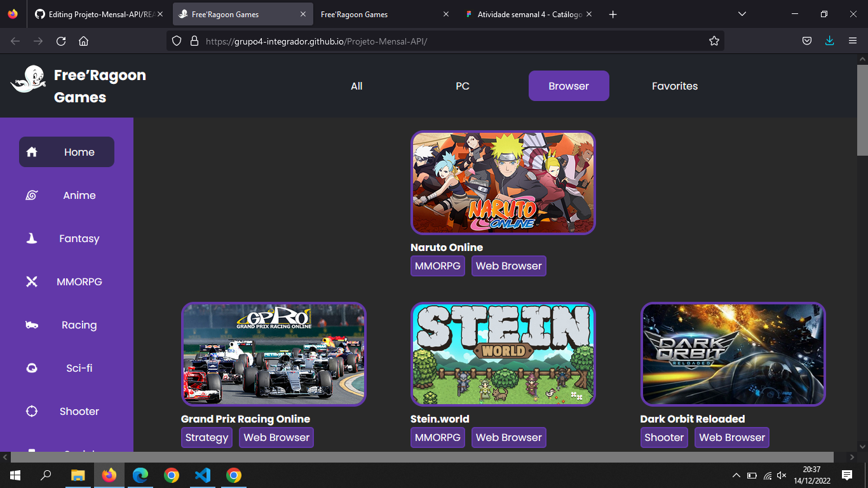Select the Sci-fi planet icon
The height and width of the screenshot is (488, 868).
(x=32, y=368)
